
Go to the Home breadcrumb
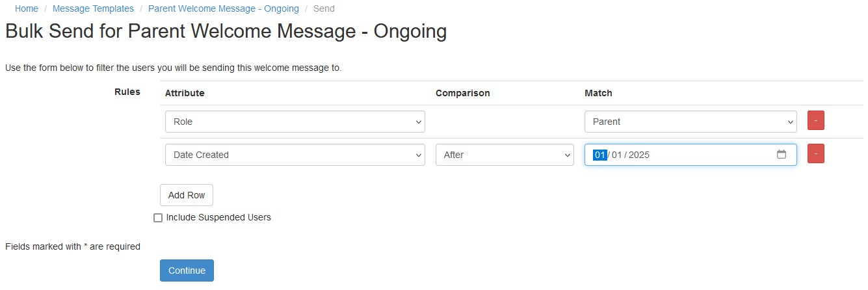coord(27,8)
